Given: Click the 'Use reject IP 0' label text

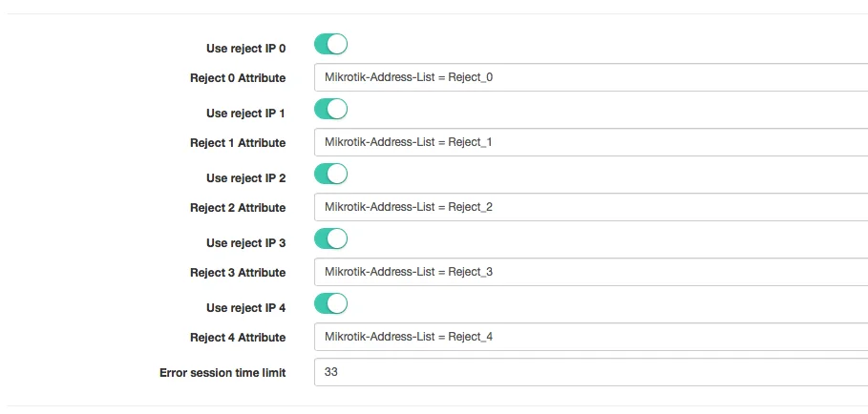Looking at the screenshot, I should point(245,49).
